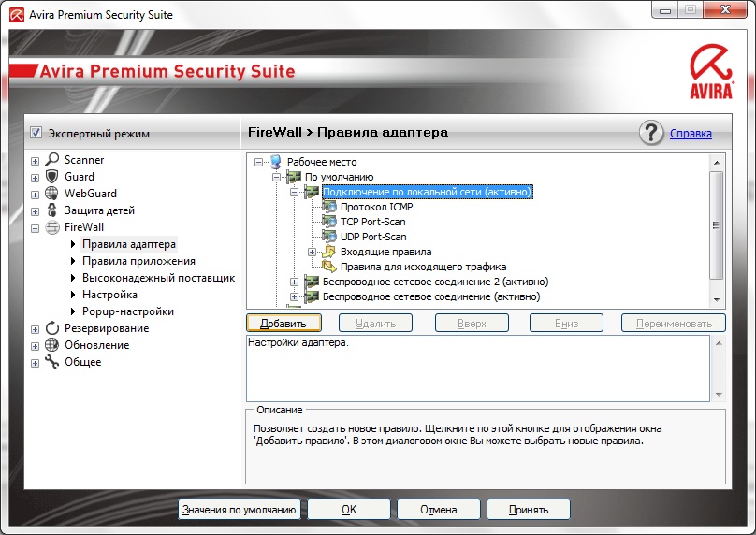Open the Справка help link
Screen dimensions: 756x535
click(x=691, y=134)
